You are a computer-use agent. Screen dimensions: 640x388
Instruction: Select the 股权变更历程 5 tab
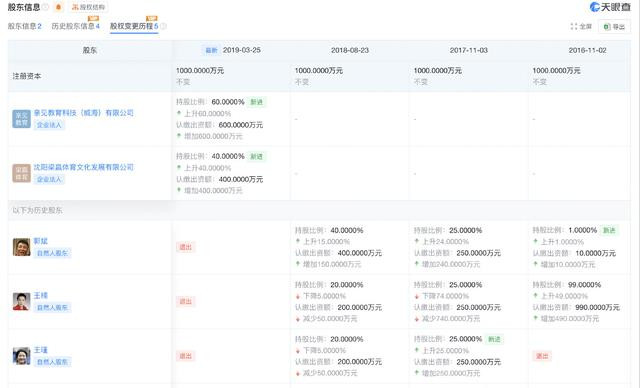pos(134,26)
